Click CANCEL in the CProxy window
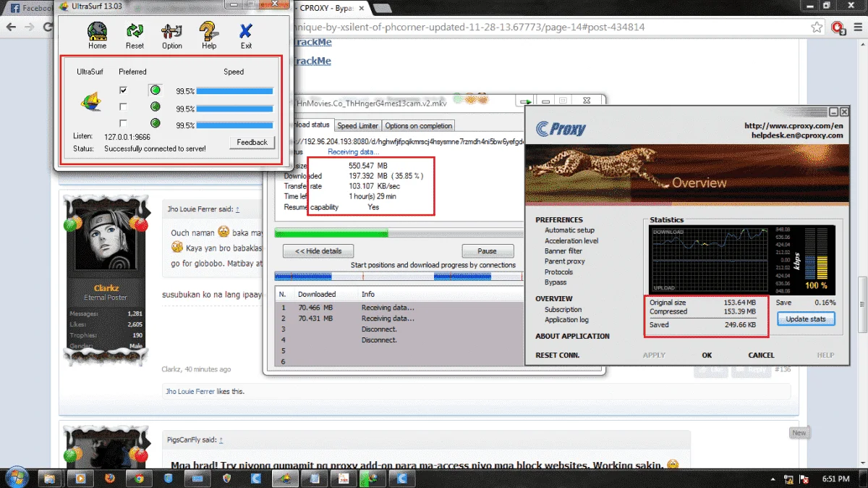The height and width of the screenshot is (488, 868). point(761,356)
